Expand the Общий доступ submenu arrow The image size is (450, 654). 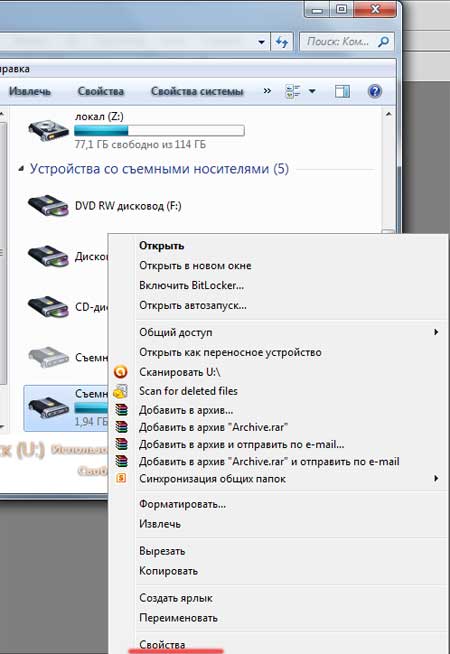pos(436,332)
